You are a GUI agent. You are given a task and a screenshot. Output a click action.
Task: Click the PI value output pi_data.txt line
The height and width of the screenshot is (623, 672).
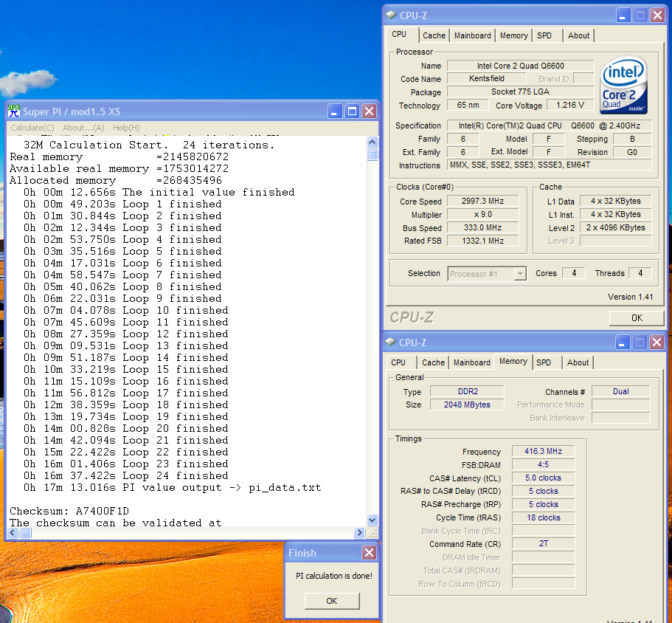tap(172, 487)
